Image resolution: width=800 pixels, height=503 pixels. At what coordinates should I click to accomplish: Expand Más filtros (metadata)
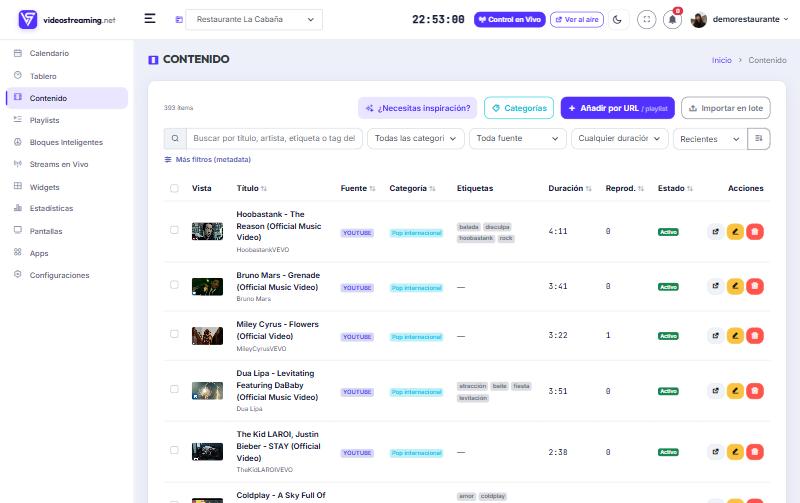pyautogui.click(x=208, y=160)
